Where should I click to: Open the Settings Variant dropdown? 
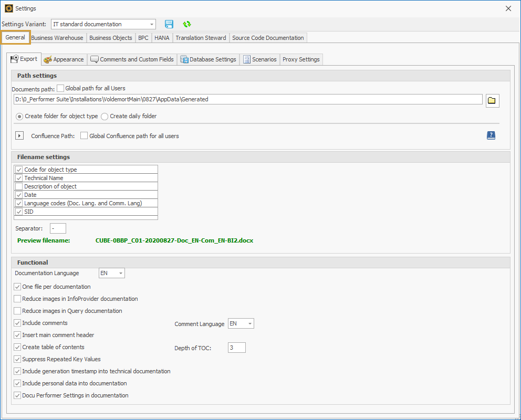152,24
